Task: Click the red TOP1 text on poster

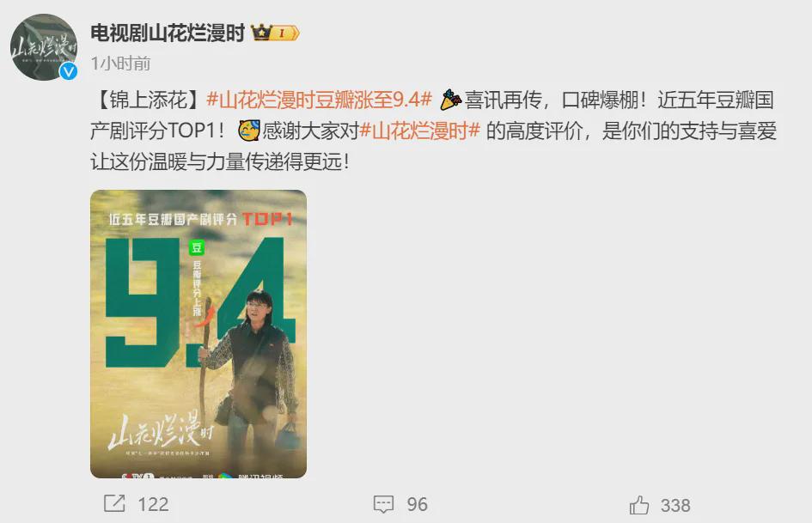Action: pos(267,219)
